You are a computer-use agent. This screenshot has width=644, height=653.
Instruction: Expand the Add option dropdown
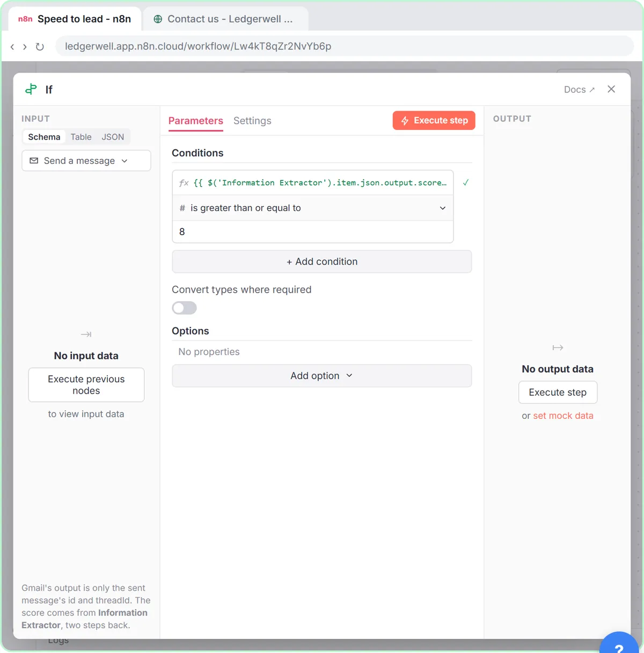tap(322, 376)
